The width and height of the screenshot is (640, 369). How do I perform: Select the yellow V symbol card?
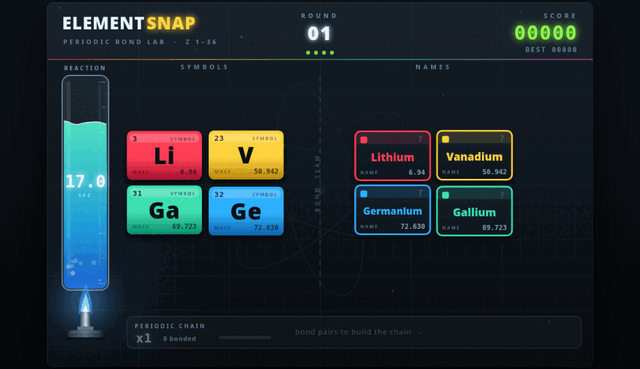click(246, 155)
